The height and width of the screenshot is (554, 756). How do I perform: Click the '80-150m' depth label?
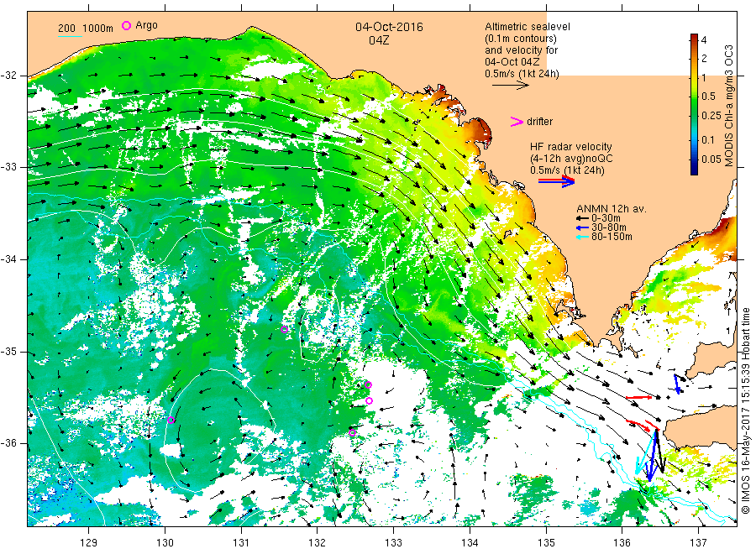(612, 237)
